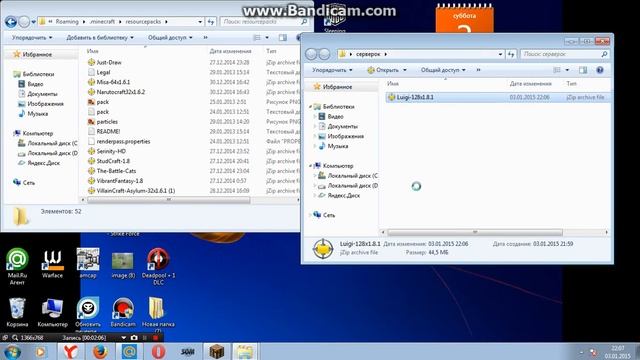This screenshot has width=640, height=360.
Task: Open Windows Explorer from the taskbar
Action: click(245, 351)
